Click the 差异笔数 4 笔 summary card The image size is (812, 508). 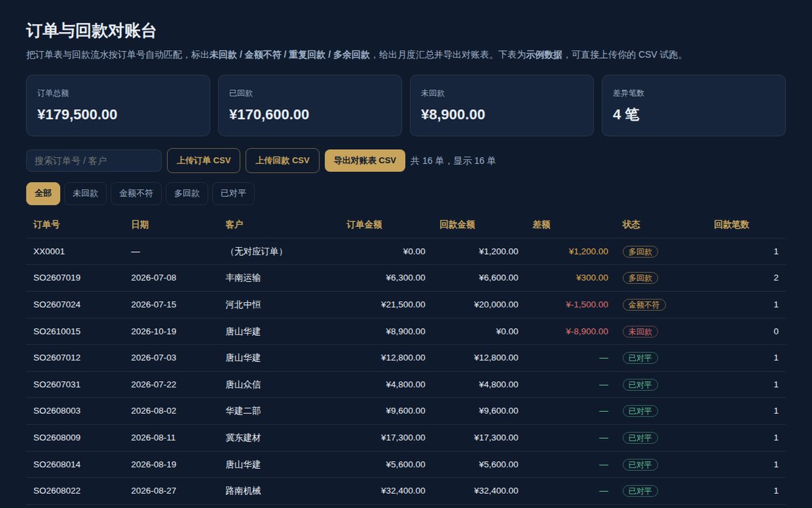(x=694, y=105)
